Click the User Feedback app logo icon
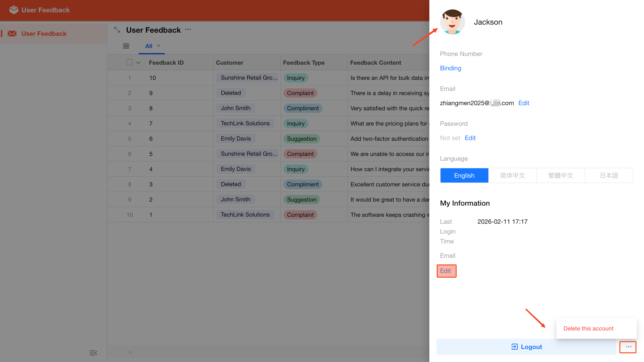The height and width of the screenshot is (362, 644). coord(13,10)
